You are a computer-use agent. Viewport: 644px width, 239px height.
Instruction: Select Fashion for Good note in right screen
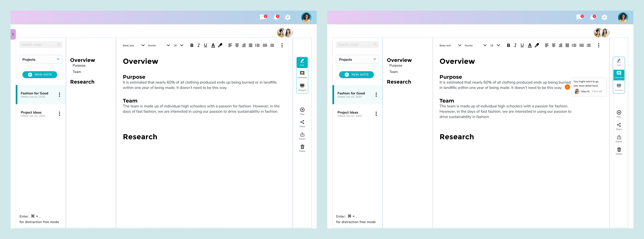[357, 95]
